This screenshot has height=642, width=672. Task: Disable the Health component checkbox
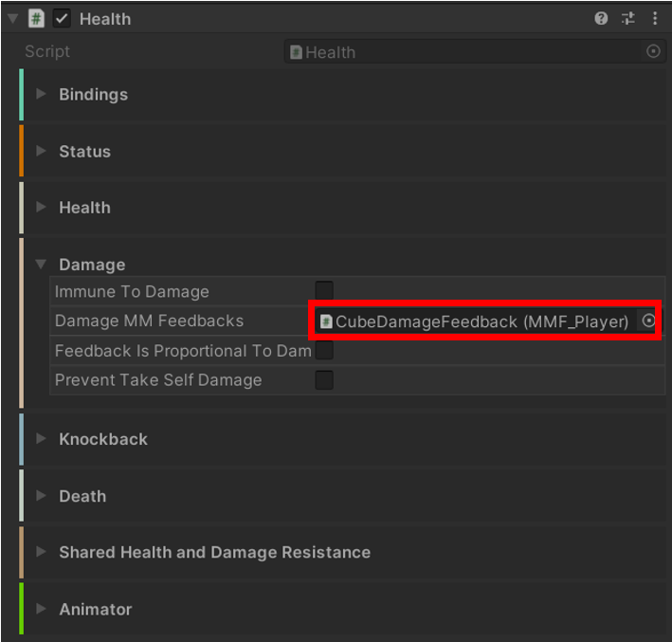62,19
